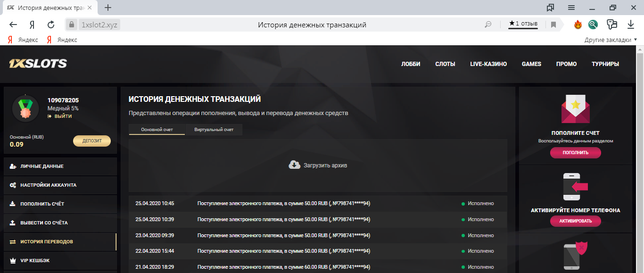Click the fire extension icon
The image size is (644, 273).
tap(578, 25)
